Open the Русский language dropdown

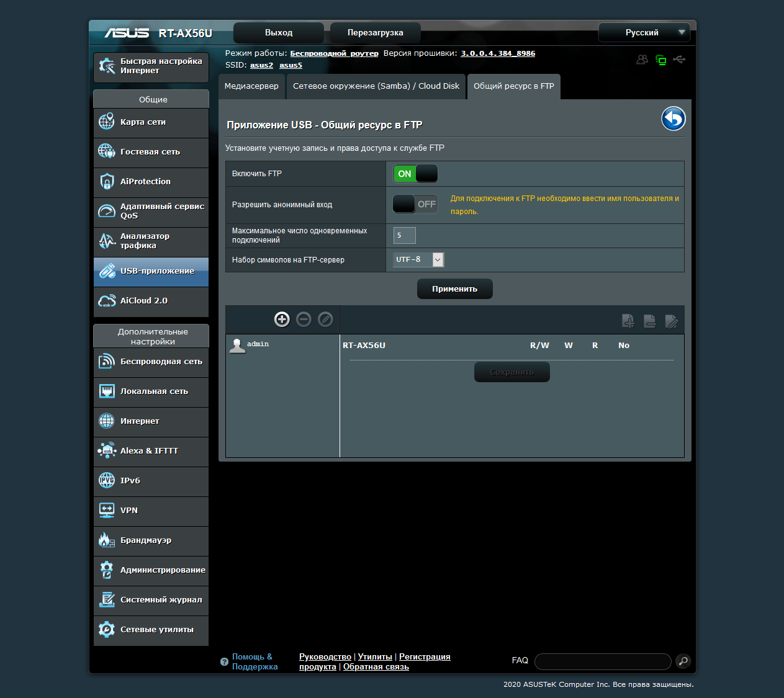tap(643, 32)
